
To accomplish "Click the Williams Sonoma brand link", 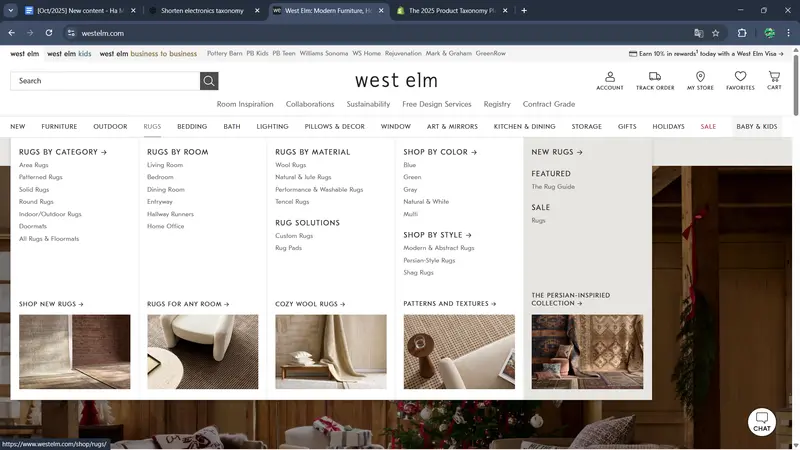I will [x=323, y=53].
